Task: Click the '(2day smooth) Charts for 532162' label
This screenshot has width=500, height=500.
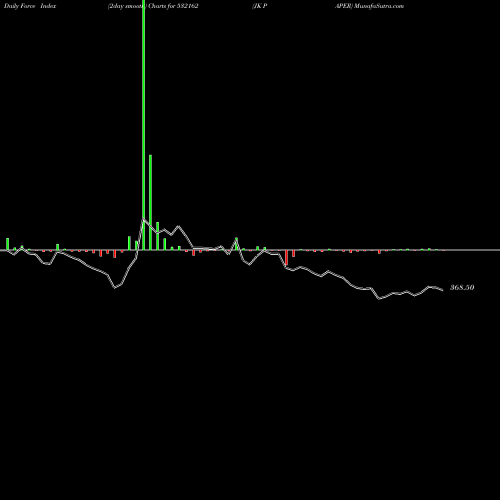Action: [153, 6]
